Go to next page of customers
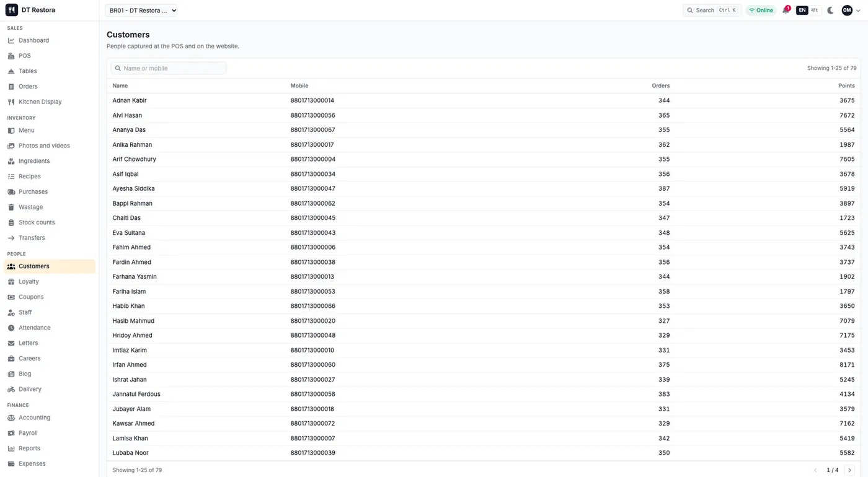This screenshot has width=868, height=477. point(849,470)
